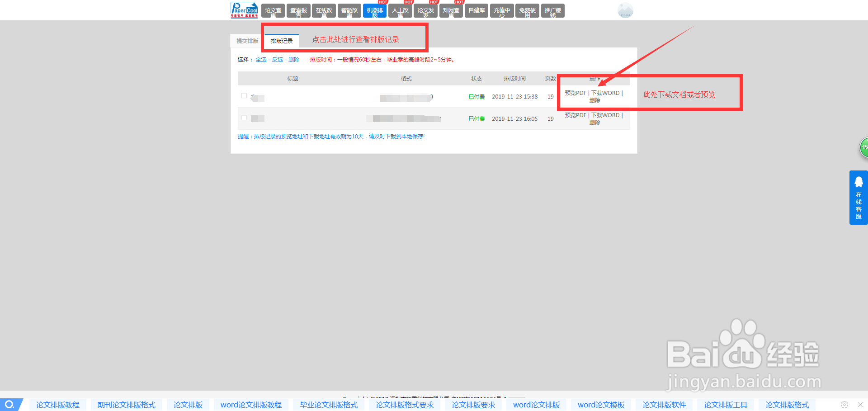Click the timestamp 2019-11-23 16:05
This screenshot has height=411, width=868.
coord(514,119)
